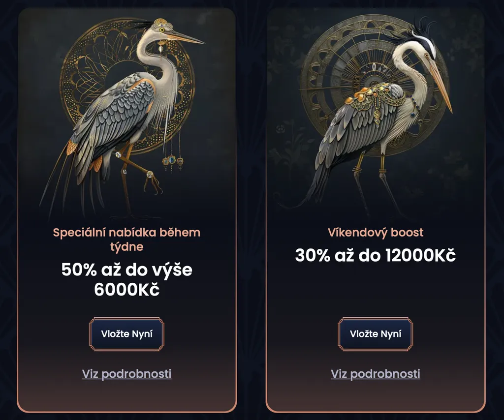Click the left Vložte Nyní button under 6000Kč
Viewport: 504px width, 420px height.
126,334
